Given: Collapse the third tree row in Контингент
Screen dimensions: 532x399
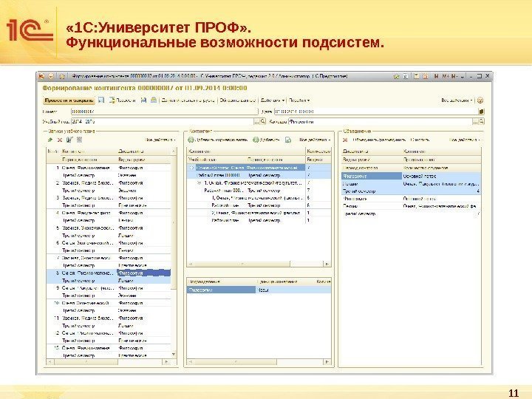Looking at the screenshot, I should point(199,183).
